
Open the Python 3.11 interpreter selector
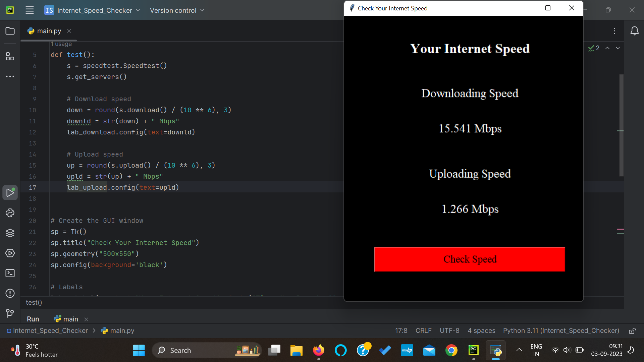tap(561, 330)
